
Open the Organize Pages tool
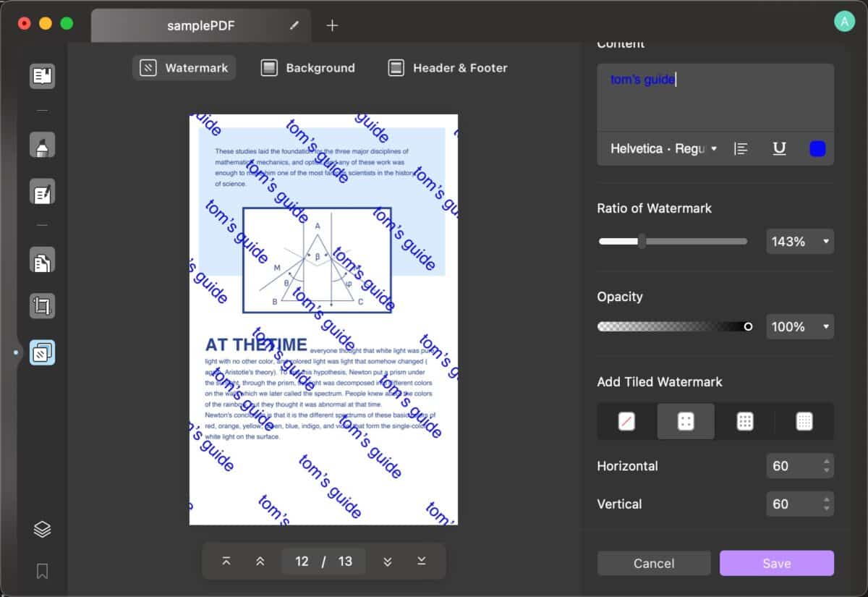tap(42, 260)
